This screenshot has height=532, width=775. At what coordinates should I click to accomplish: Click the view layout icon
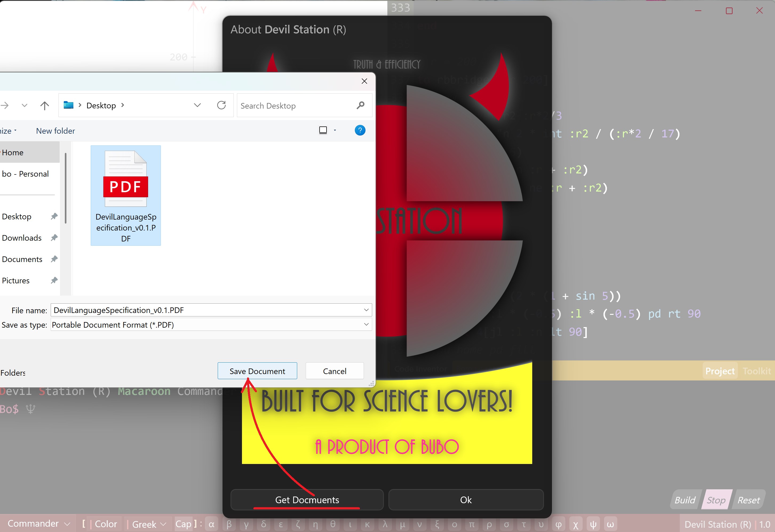pyautogui.click(x=323, y=130)
